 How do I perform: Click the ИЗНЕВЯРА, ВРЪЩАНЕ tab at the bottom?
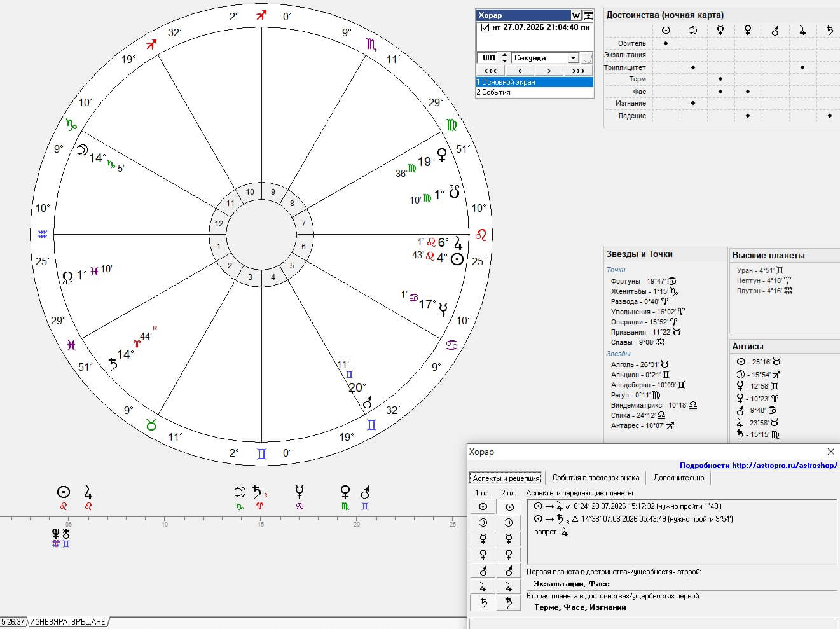tap(67, 621)
